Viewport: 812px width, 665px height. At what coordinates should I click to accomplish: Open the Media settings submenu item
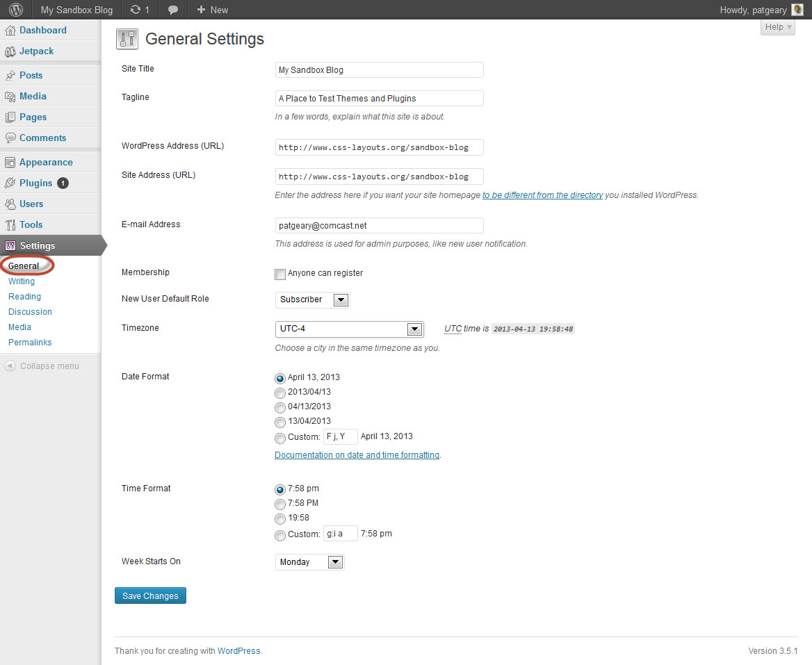point(19,327)
